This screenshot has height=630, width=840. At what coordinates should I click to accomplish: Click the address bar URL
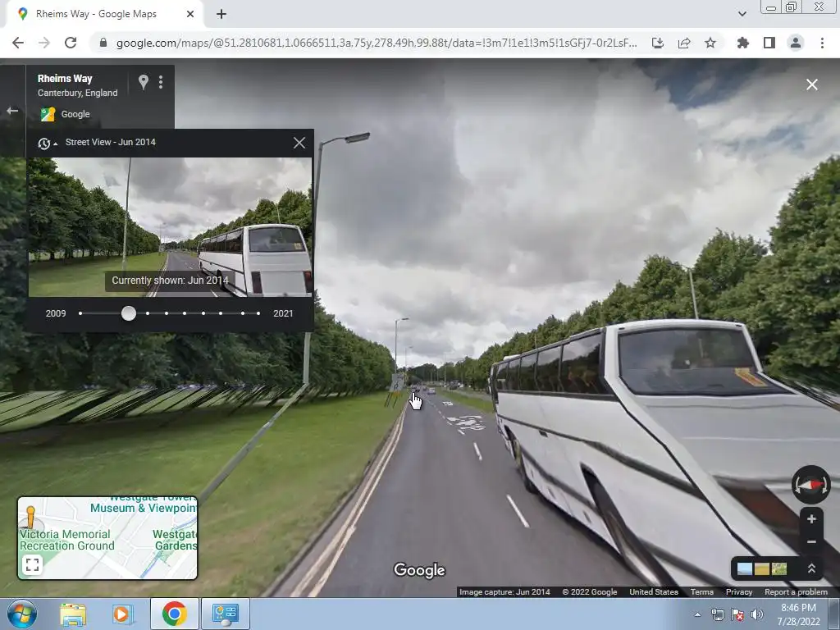point(377,43)
